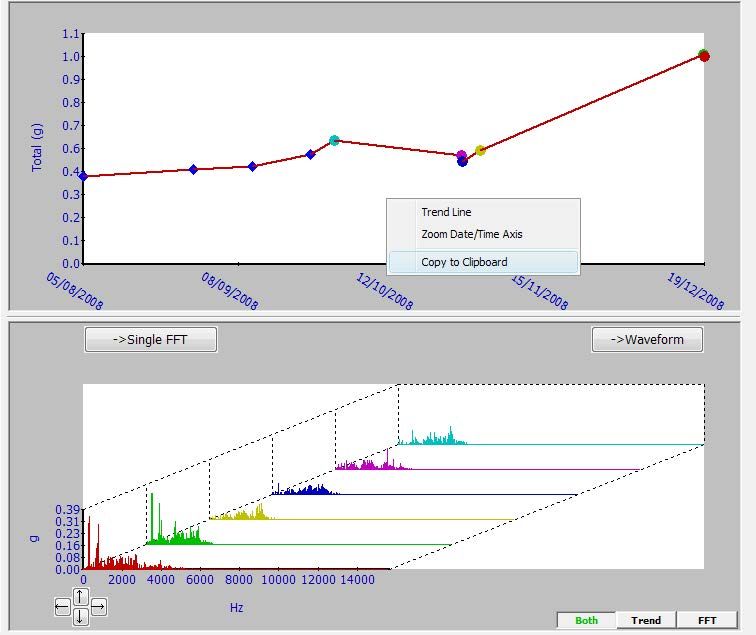The image size is (756, 635).
Task: Select Zoom Date/Time Axis menu entry
Action: 471,234
